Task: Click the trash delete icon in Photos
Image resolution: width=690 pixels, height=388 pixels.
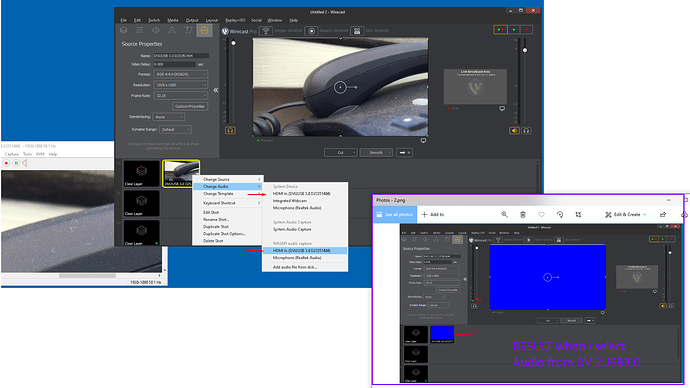Action: click(523, 214)
